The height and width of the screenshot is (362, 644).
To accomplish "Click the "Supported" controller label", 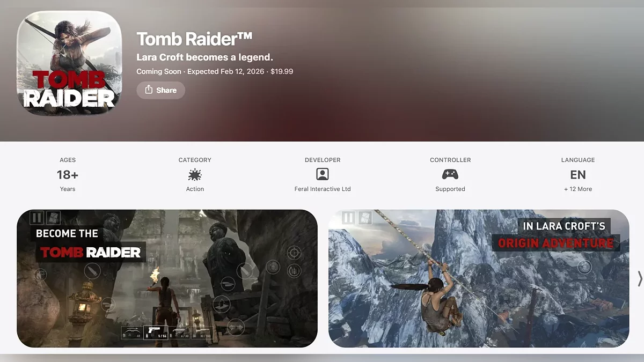I will (450, 189).
